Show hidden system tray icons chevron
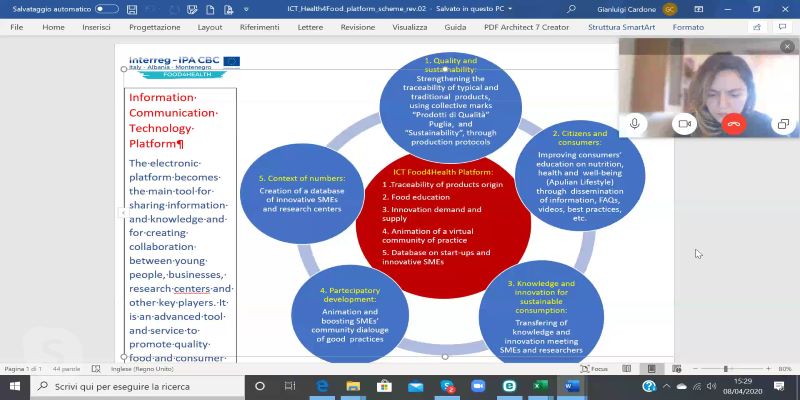This screenshot has height=400, width=800. pyautogui.click(x=666, y=386)
